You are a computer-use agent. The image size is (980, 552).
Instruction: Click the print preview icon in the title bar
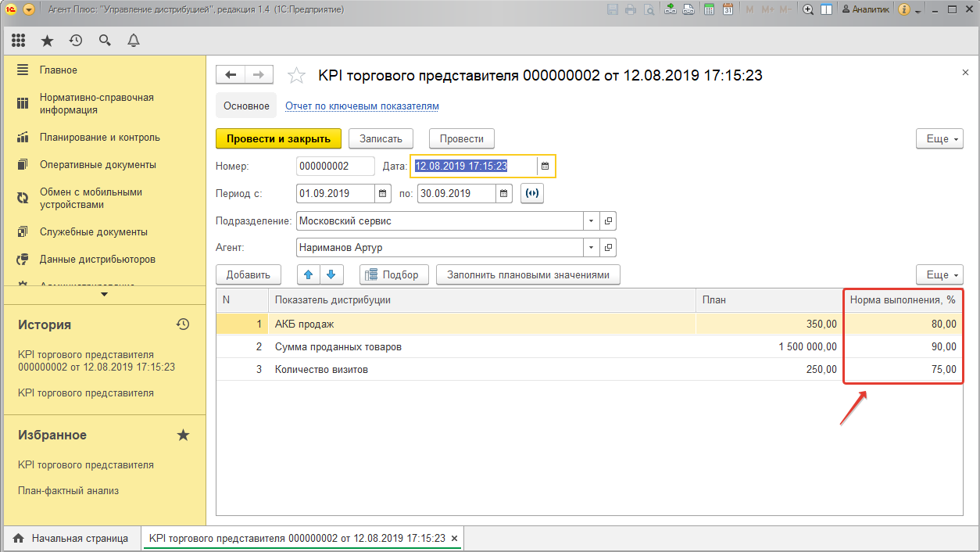click(648, 9)
